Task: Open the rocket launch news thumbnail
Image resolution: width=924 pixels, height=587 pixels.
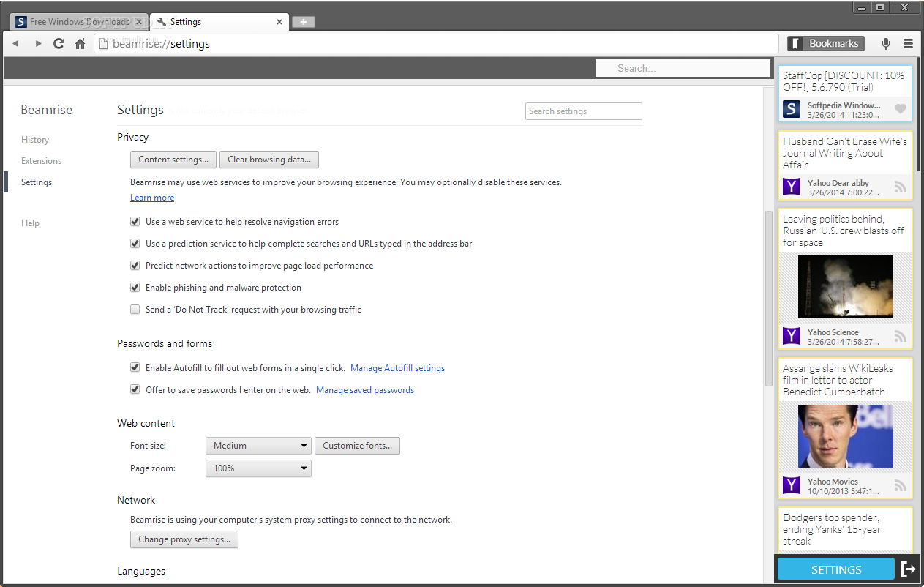Action: [846, 286]
